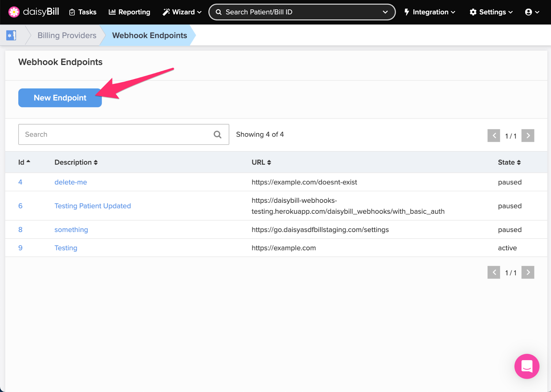Sort the table by State column
The height and width of the screenshot is (392, 551).
509,162
